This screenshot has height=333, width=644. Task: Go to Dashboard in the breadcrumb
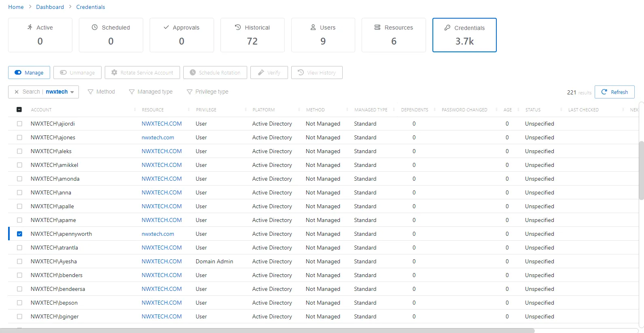50,7
